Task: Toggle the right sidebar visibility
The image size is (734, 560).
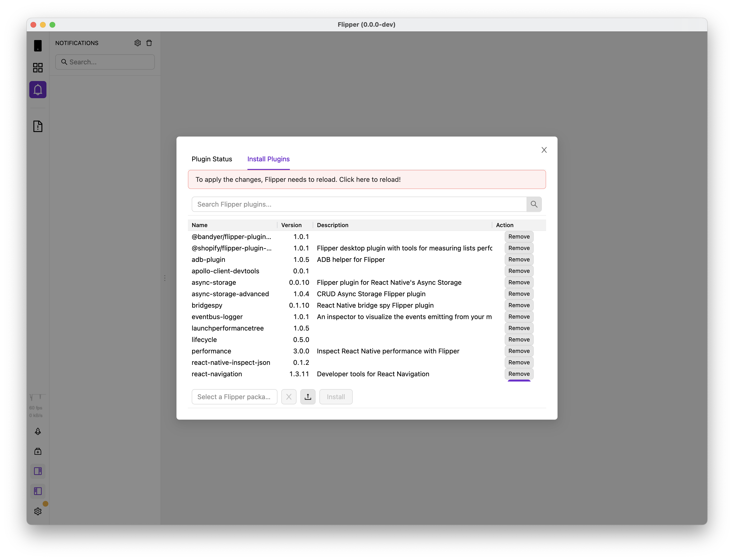Action: click(38, 471)
